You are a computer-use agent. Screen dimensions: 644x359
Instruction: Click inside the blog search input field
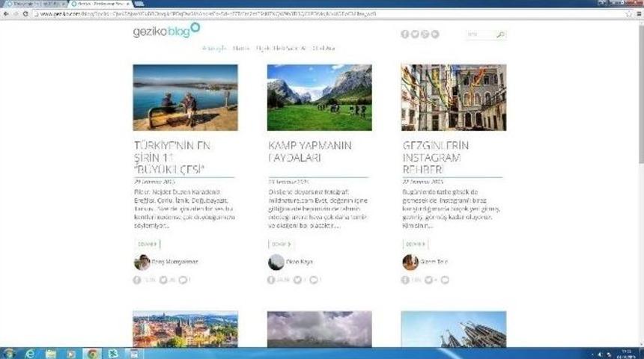[x=479, y=35]
